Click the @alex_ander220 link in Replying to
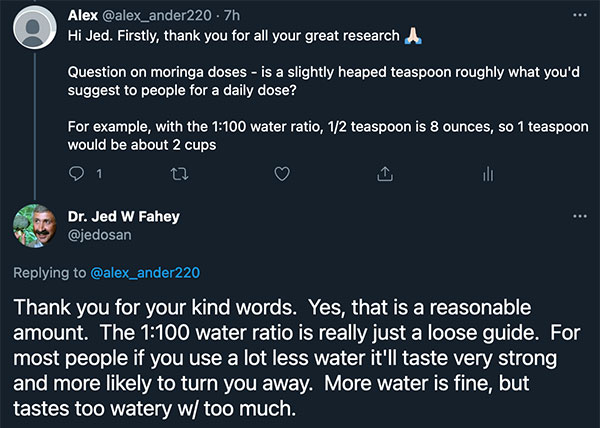The image size is (600, 428). click(x=145, y=273)
